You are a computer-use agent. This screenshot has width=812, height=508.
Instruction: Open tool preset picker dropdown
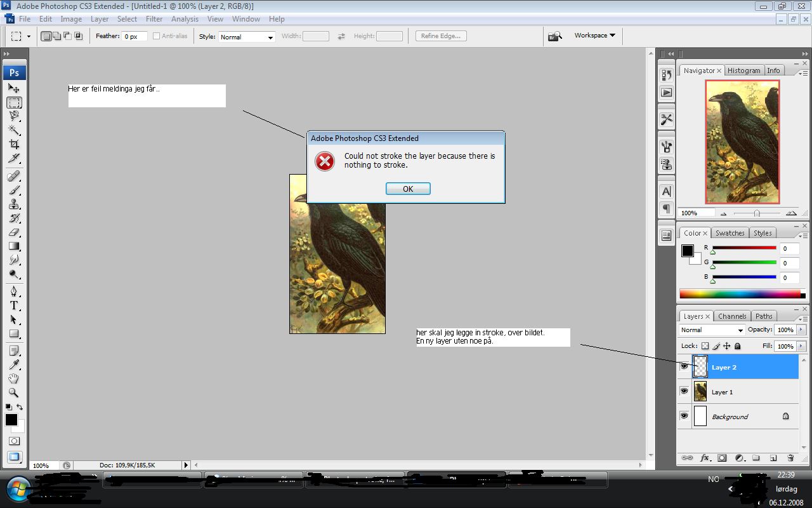[x=29, y=36]
